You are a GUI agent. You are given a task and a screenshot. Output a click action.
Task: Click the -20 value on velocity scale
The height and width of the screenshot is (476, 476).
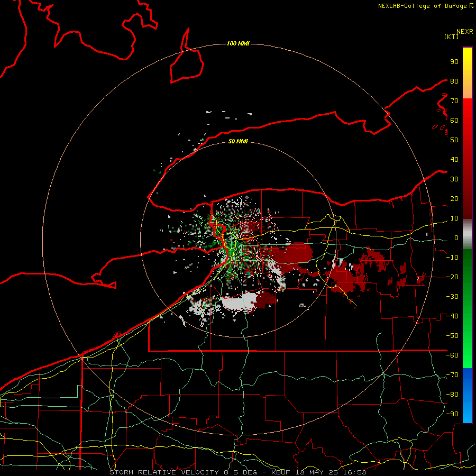coord(452,277)
